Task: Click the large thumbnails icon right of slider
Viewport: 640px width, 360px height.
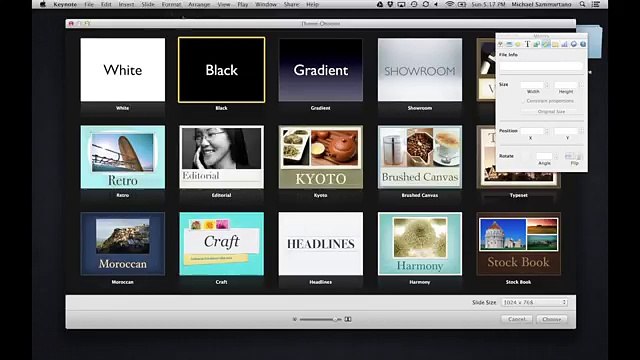Action: (348, 319)
